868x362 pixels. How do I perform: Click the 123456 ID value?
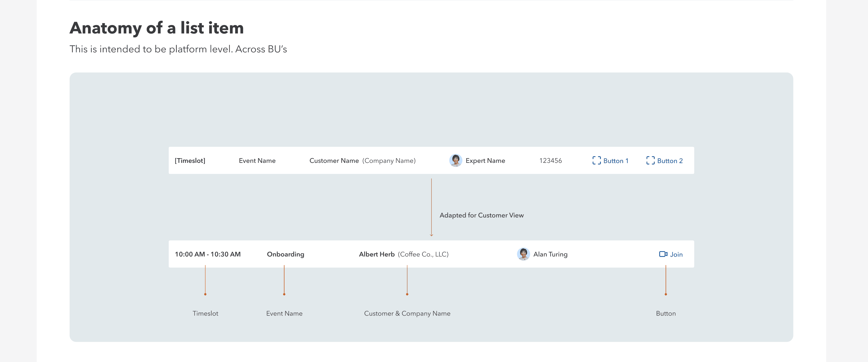(x=550, y=161)
